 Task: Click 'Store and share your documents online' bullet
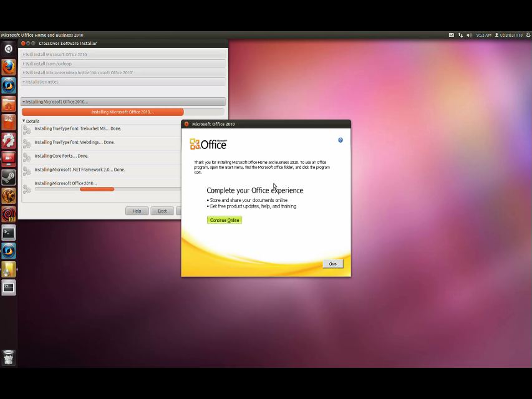coord(247,200)
